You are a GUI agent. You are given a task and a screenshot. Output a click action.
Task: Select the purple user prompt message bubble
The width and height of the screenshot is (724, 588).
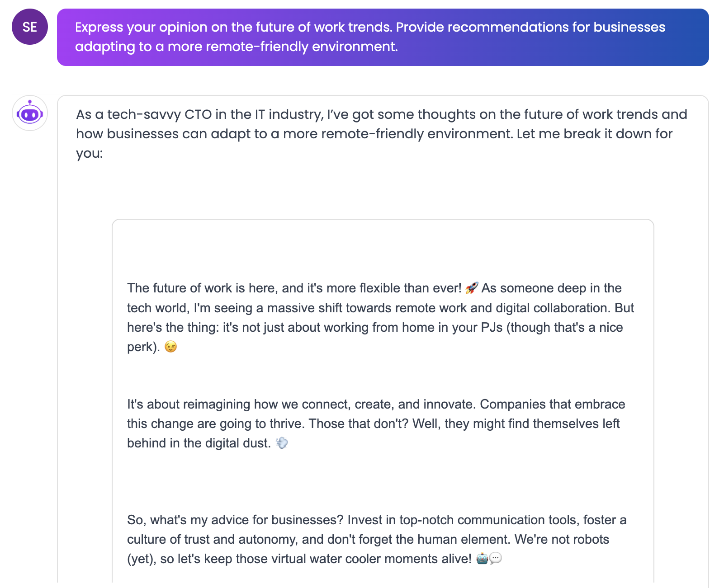click(383, 37)
